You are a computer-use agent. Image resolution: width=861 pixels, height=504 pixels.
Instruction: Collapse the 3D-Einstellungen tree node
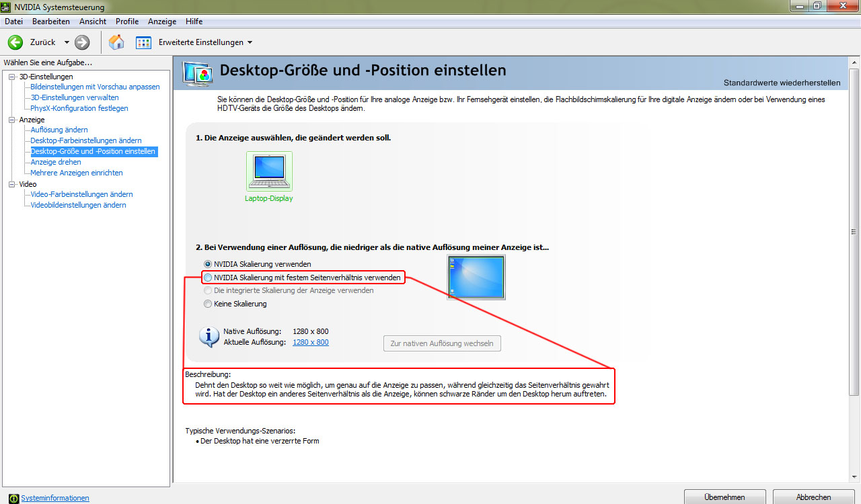coord(11,77)
